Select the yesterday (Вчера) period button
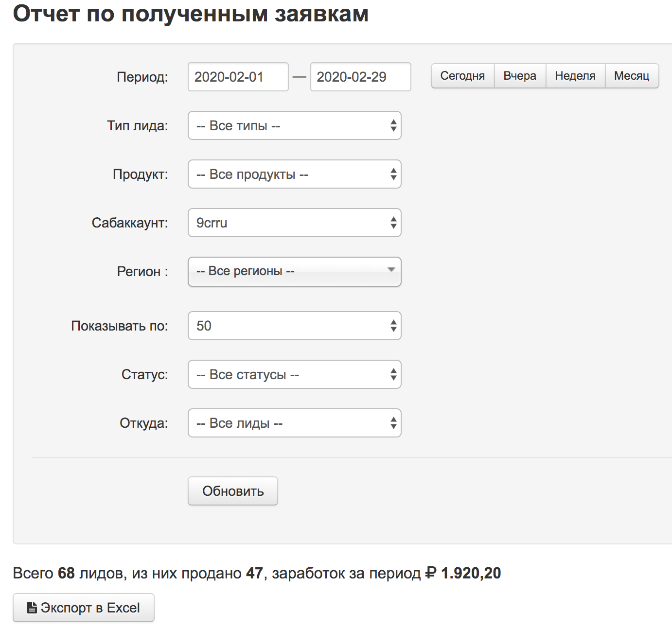 (x=520, y=76)
